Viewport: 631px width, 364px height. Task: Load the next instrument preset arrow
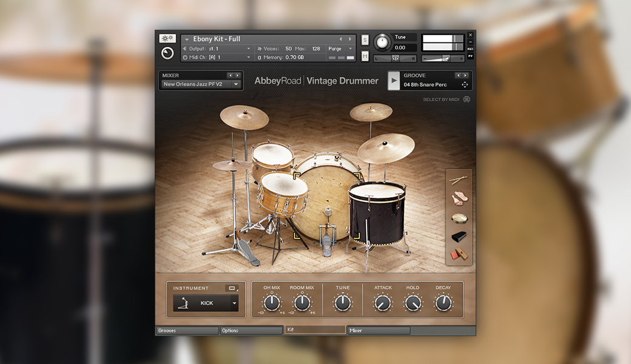coord(349,39)
